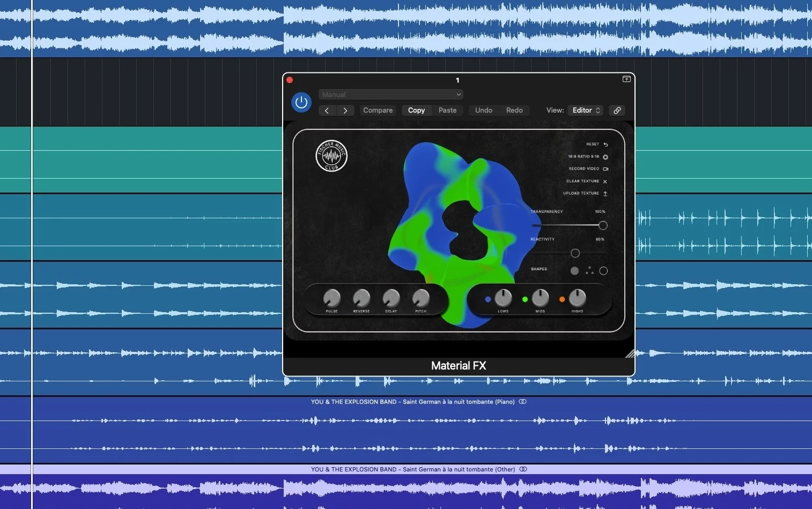This screenshot has height=509, width=812.
Task: Click the Redo button
Action: 514,110
